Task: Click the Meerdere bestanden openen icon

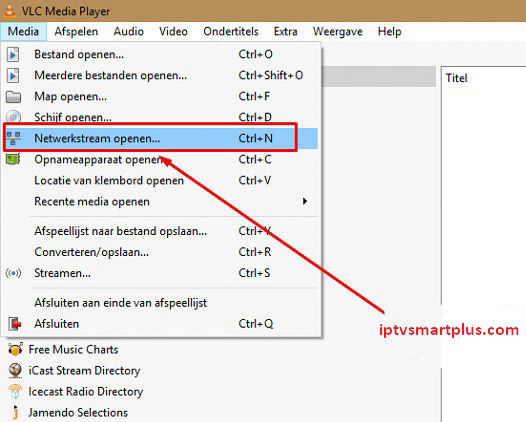Action: pyautogui.click(x=13, y=75)
